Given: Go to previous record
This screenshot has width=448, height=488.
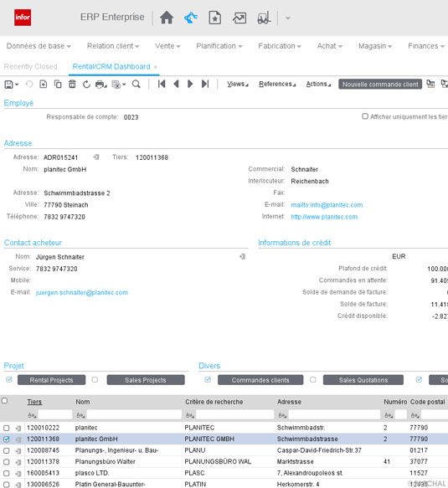Looking at the screenshot, I should tap(176, 84).
